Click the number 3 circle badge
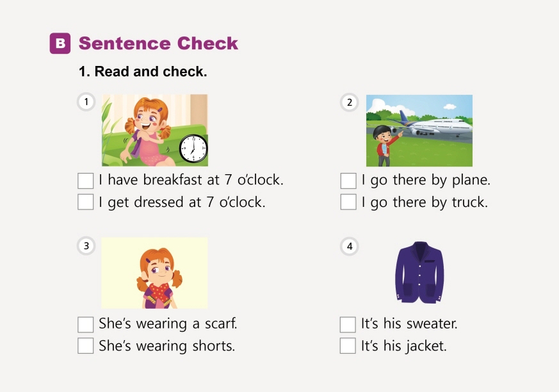 (x=86, y=246)
